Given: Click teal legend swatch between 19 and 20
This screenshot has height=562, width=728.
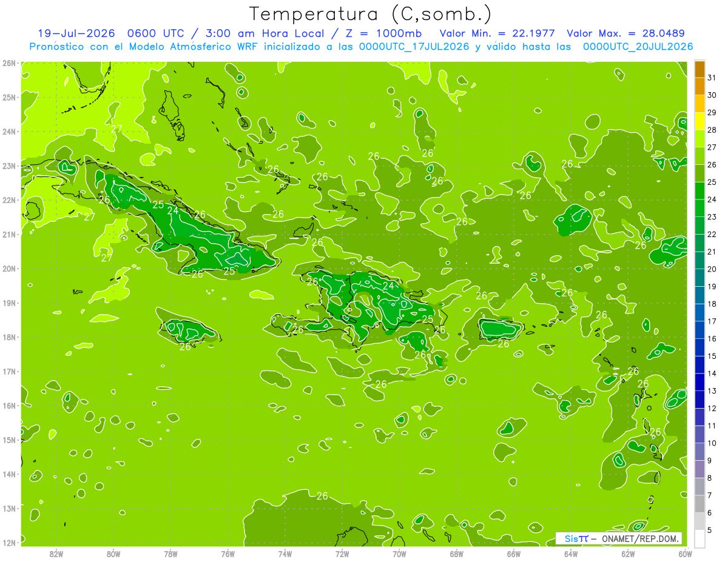Looking at the screenshot, I should pos(699,278).
